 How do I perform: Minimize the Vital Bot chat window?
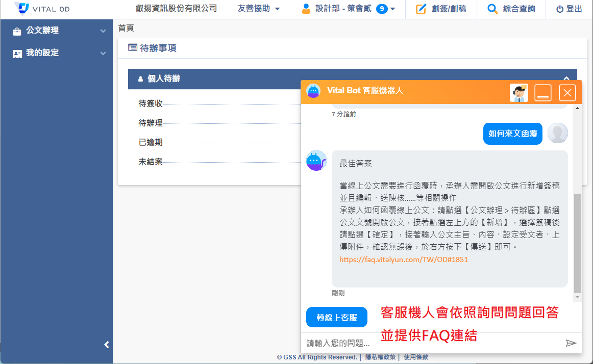pyautogui.click(x=543, y=93)
